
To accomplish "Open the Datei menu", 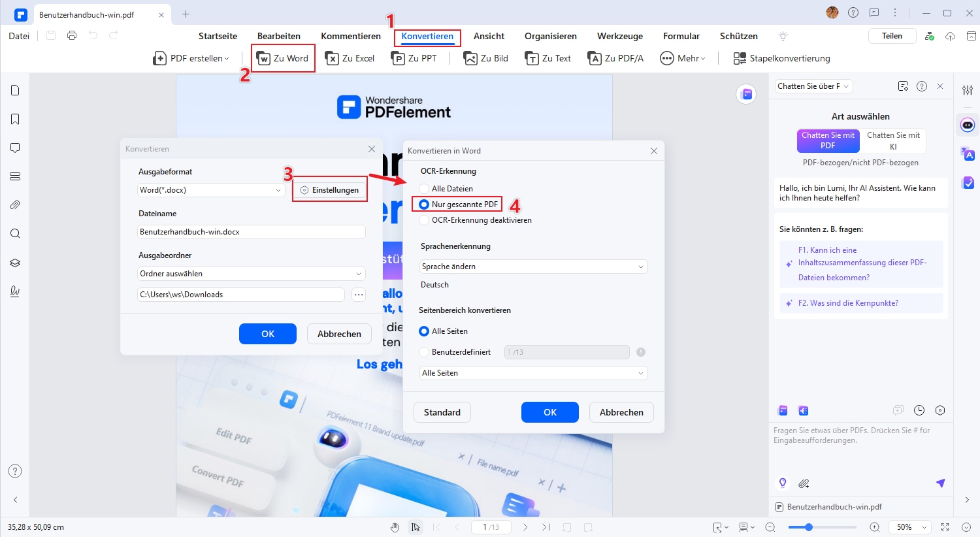I will click(x=19, y=36).
